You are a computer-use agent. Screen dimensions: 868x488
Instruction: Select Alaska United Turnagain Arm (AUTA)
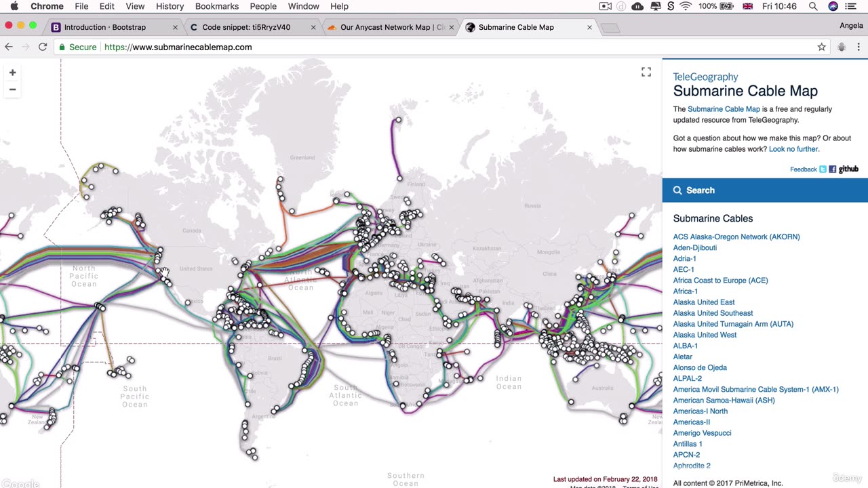click(733, 324)
